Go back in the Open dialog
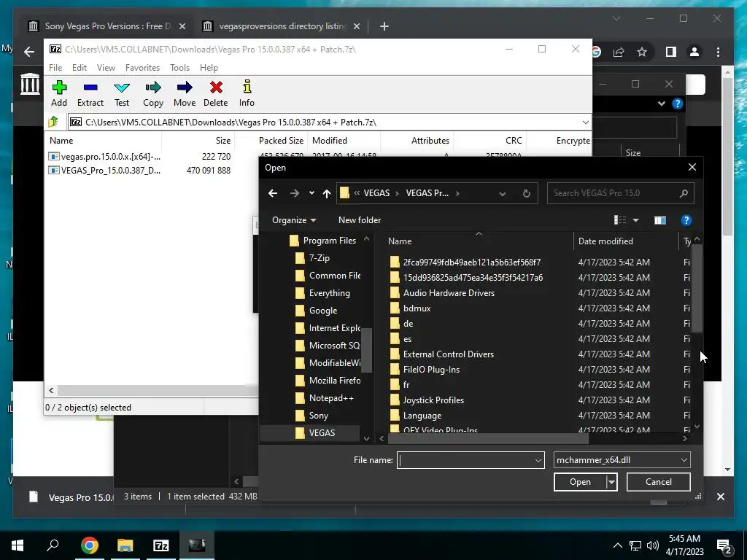 click(273, 193)
